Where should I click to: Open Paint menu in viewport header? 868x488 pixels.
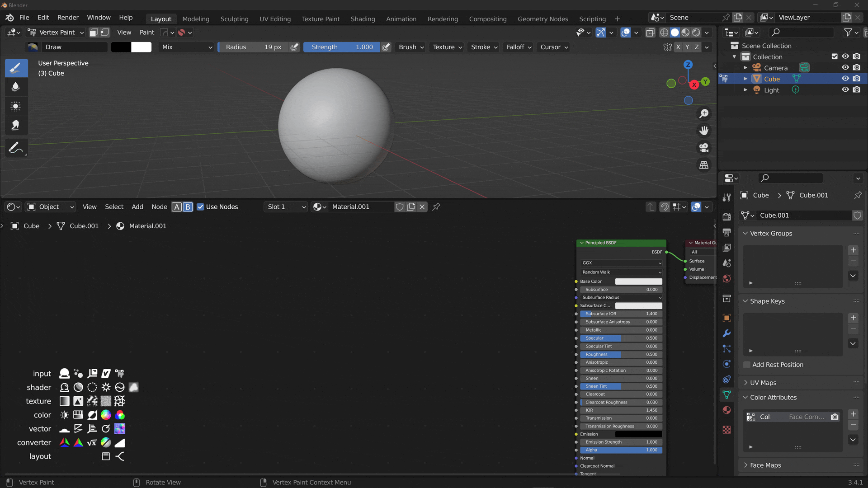pyautogui.click(x=146, y=33)
